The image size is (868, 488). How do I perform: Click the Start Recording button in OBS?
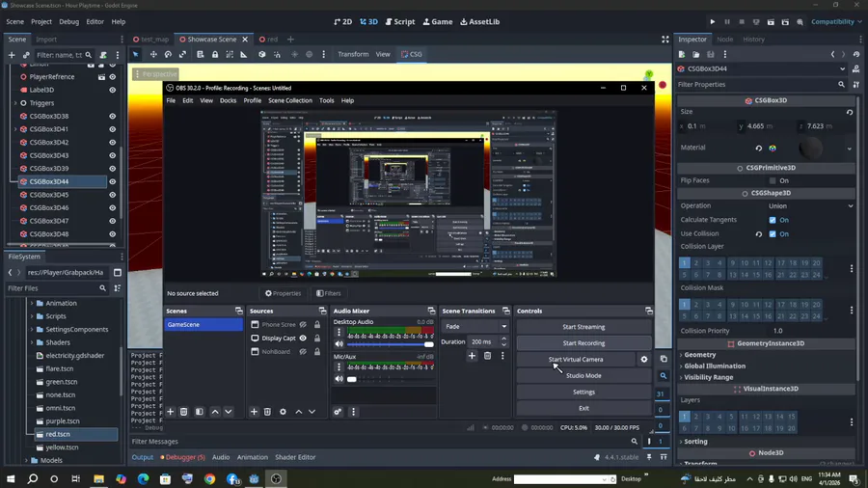click(583, 343)
